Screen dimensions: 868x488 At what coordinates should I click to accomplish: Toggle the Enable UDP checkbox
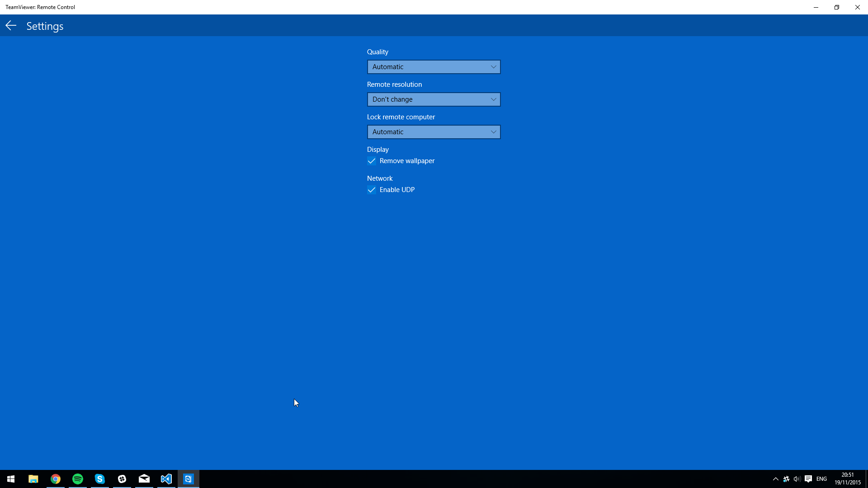(x=372, y=189)
